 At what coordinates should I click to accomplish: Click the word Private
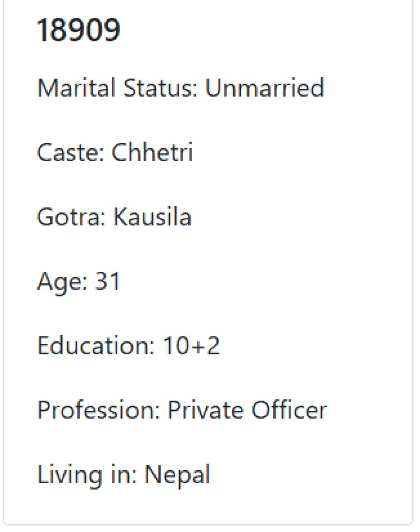pos(206,410)
